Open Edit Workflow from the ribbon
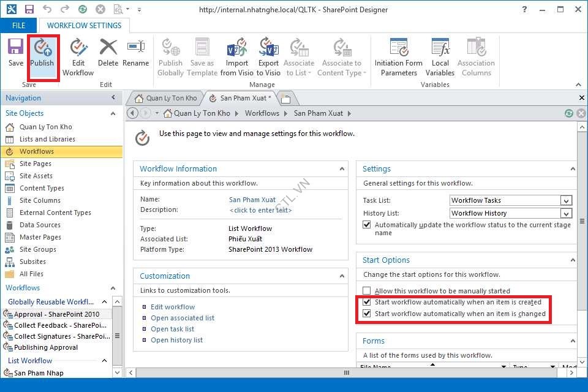Viewport: 588px width, 392px height. pyautogui.click(x=78, y=49)
